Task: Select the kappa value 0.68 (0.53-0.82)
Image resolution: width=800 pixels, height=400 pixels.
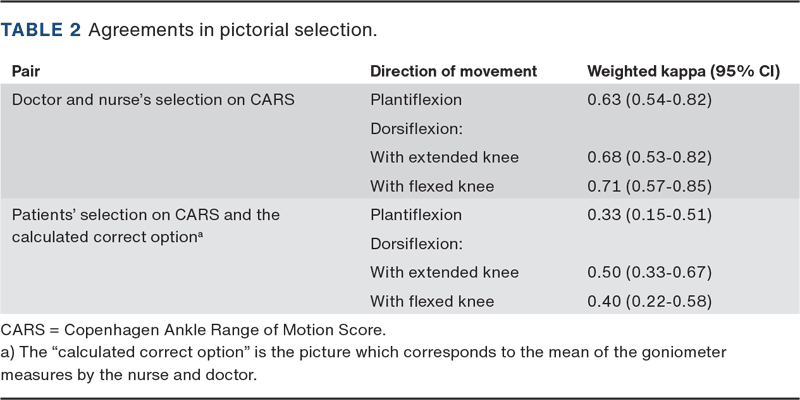Action: pos(648,157)
